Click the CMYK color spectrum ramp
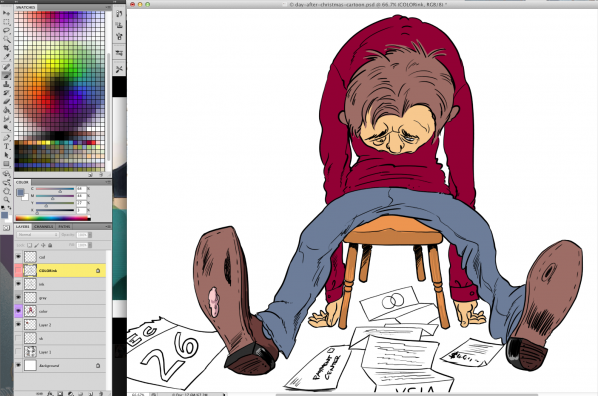Screen dimensions: 598x396 pos(53,218)
